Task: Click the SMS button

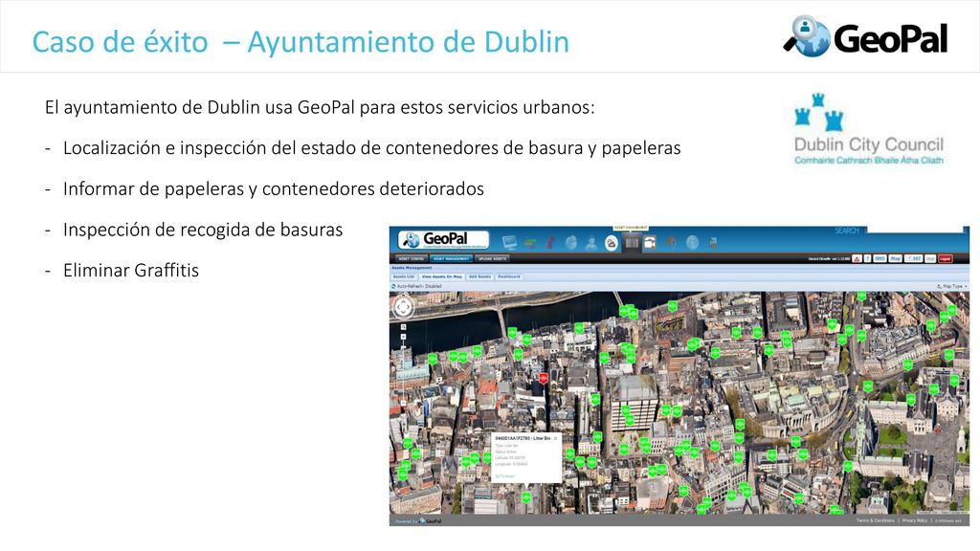Action: 880,258
